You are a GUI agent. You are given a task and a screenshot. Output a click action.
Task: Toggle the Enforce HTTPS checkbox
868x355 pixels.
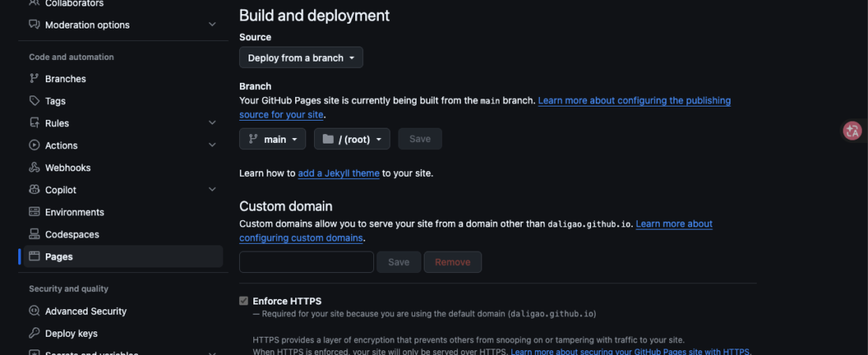pos(244,301)
